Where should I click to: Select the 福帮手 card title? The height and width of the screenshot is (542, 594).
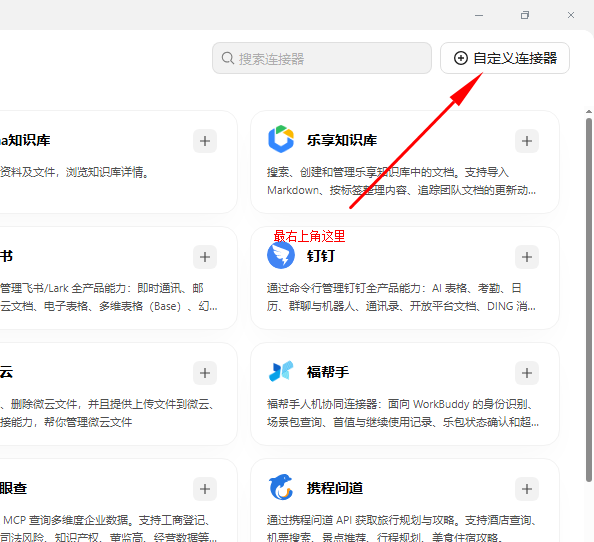tap(328, 372)
